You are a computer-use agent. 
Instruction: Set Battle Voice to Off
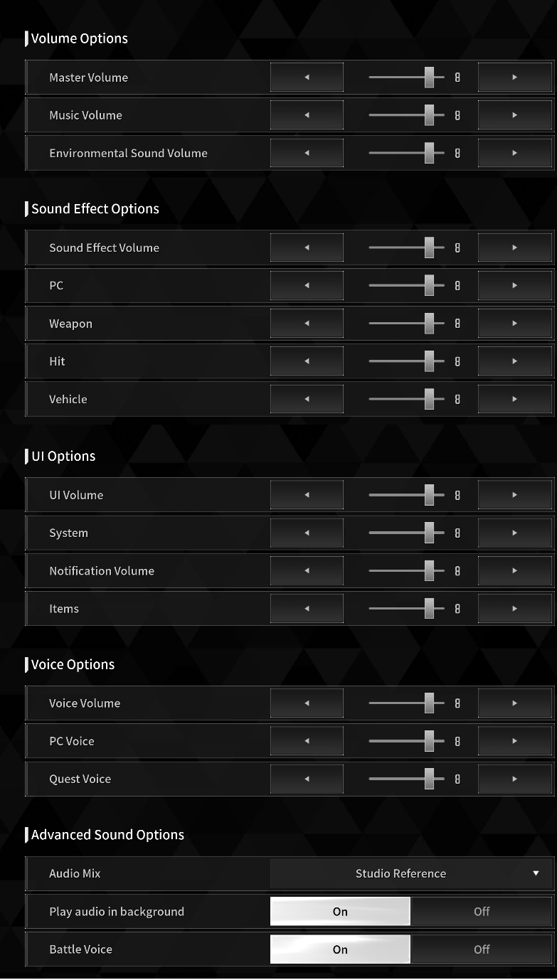coord(482,949)
